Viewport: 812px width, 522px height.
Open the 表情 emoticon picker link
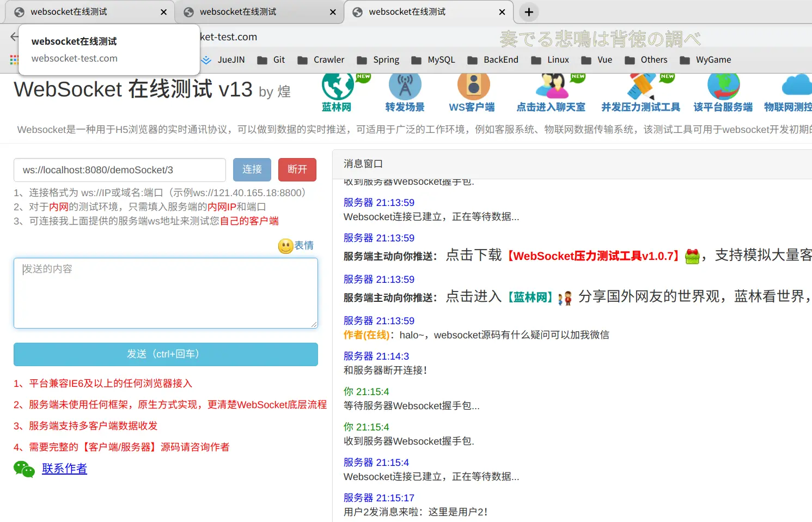(x=304, y=246)
